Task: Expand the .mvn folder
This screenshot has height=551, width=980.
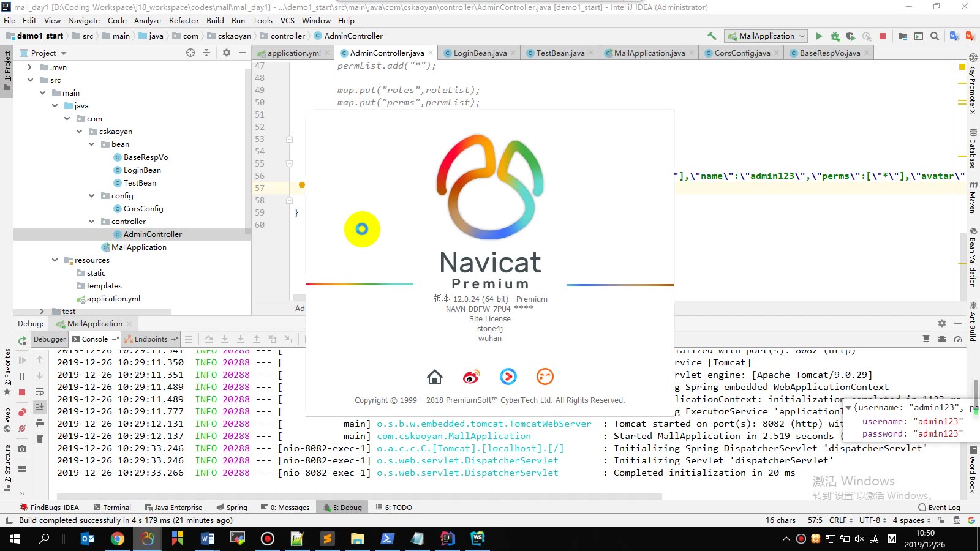Action: point(30,67)
